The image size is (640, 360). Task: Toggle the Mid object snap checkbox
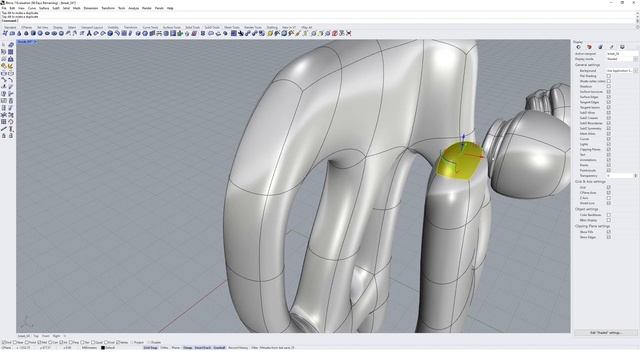point(40,342)
